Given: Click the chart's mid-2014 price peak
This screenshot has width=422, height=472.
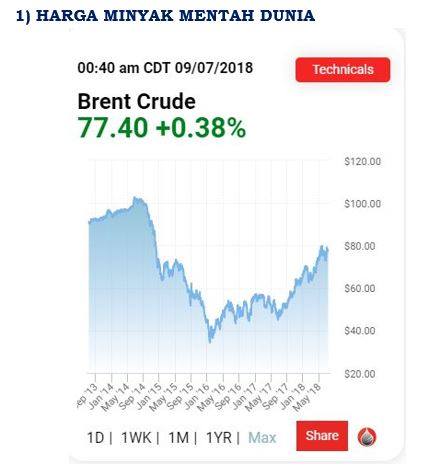Looking at the screenshot, I should 135,199.
